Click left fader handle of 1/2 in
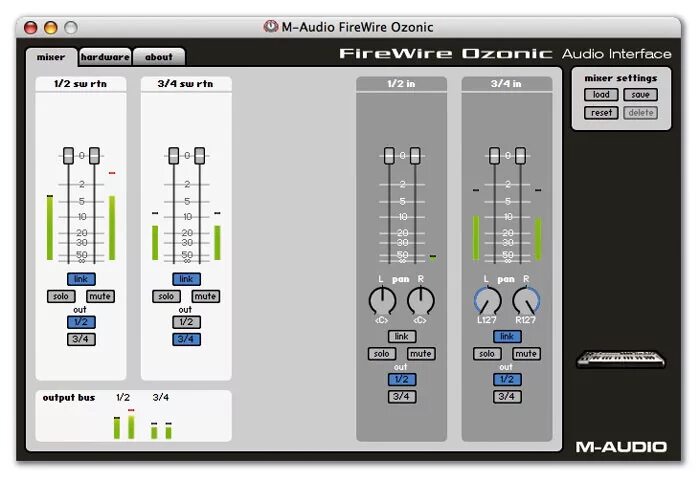 tap(389, 156)
